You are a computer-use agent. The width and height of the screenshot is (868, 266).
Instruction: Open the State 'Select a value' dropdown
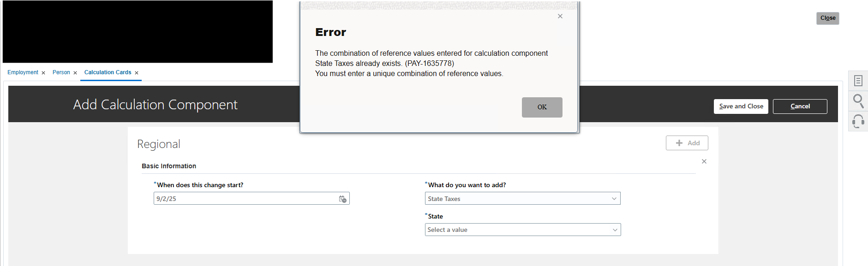tap(522, 230)
